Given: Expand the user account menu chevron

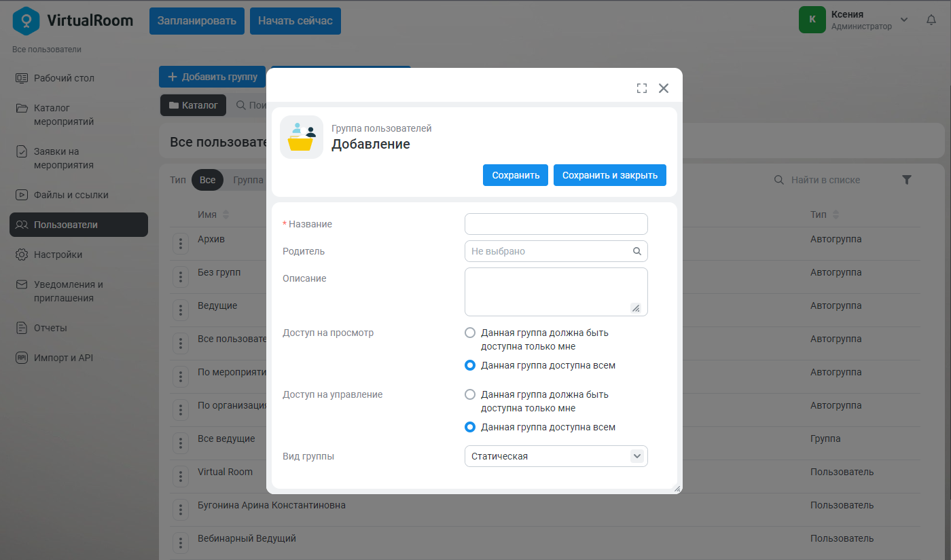Looking at the screenshot, I should tap(904, 20).
